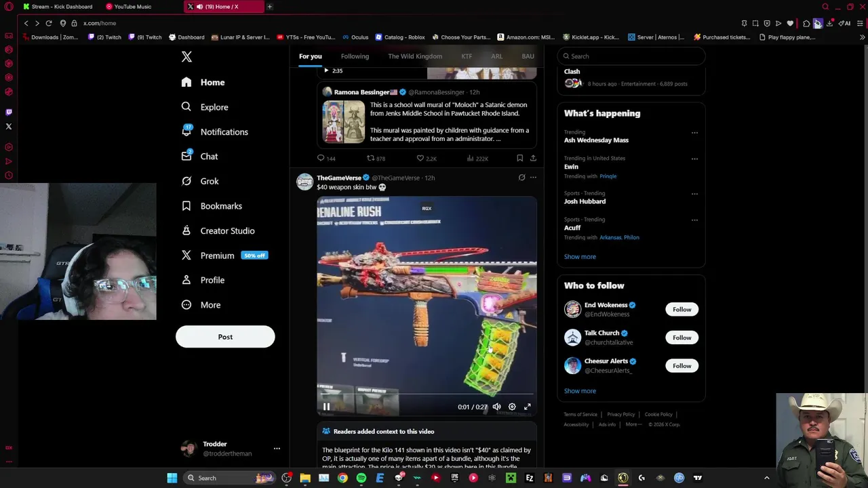868x488 pixels.
Task: Open Windows Start menu
Action: point(172,478)
